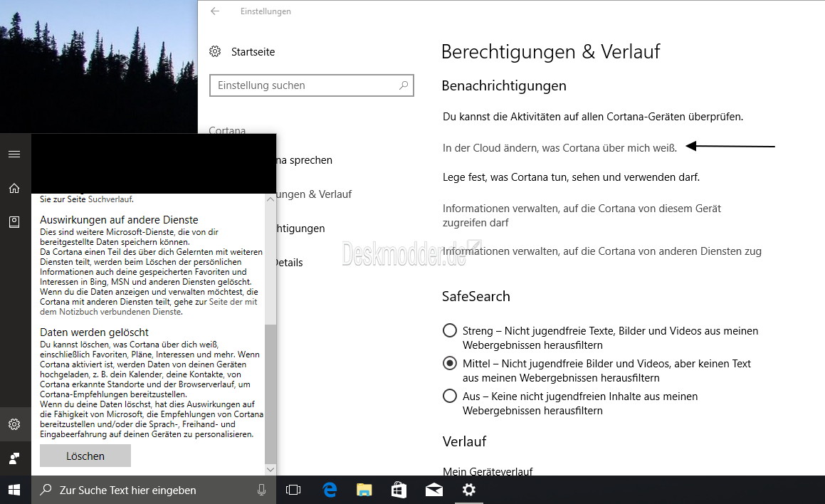Click Lege fest, was Cortana tun text
825x504 pixels.
click(x=571, y=177)
